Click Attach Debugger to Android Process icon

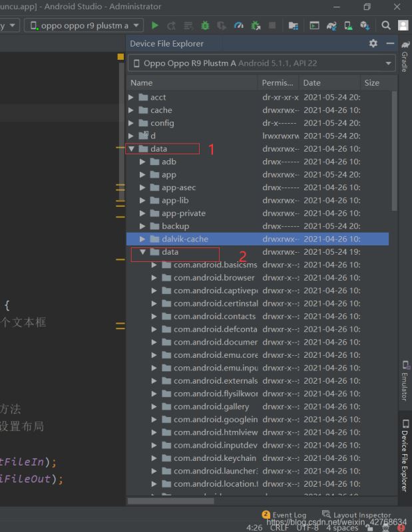tap(256, 25)
